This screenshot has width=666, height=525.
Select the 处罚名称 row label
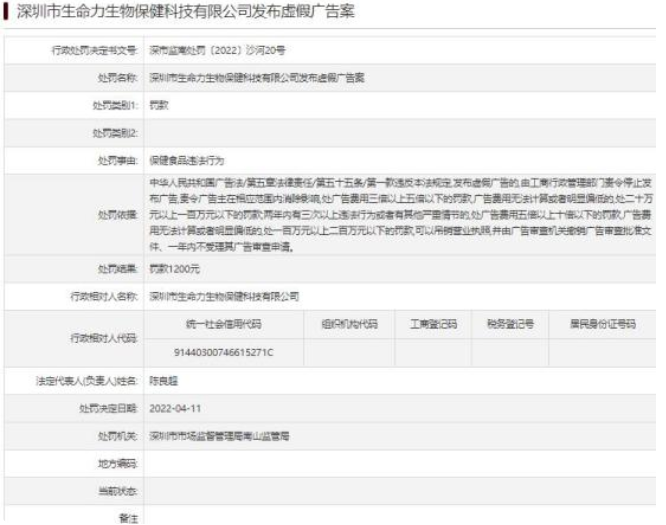[118, 78]
